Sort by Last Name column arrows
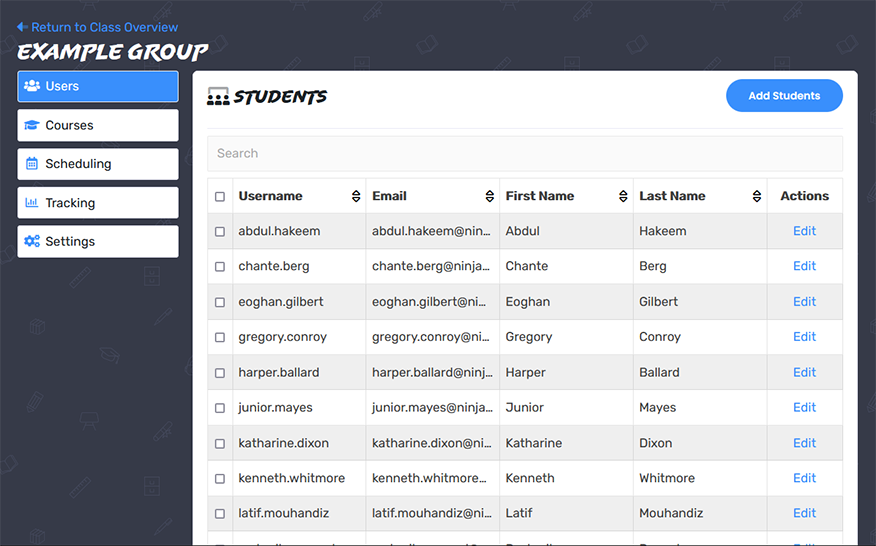The width and height of the screenshot is (876, 546). (757, 197)
